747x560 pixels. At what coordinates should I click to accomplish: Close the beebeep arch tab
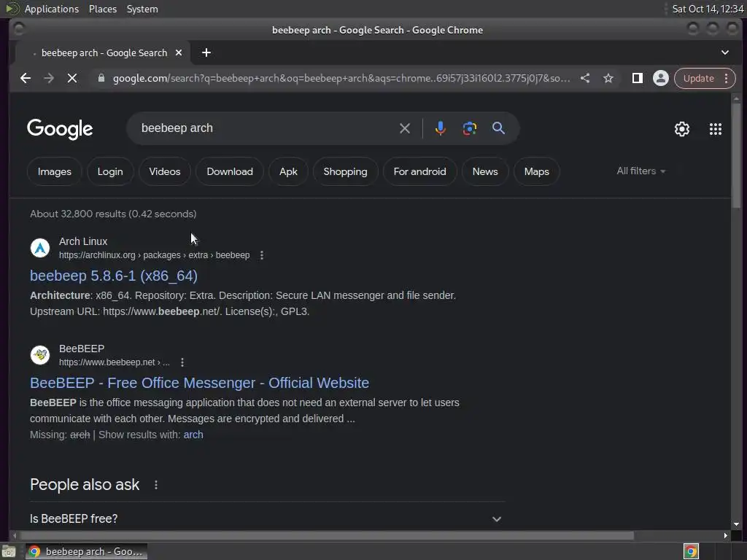[x=179, y=52]
